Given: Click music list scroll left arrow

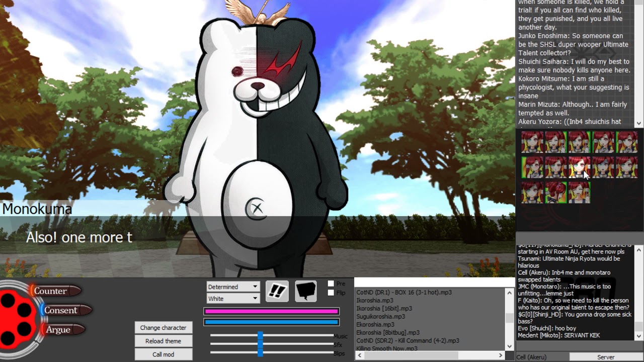Looking at the screenshot, I should tap(359, 355).
